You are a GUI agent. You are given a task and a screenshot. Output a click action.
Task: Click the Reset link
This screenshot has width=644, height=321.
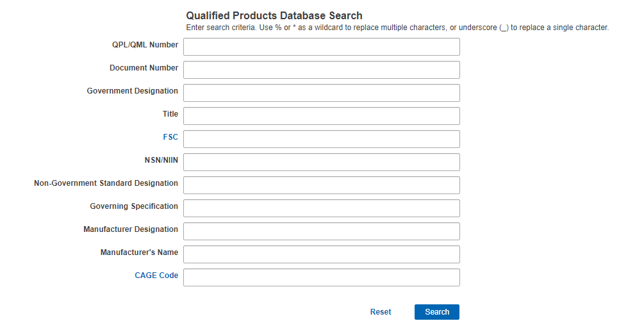pos(381,312)
